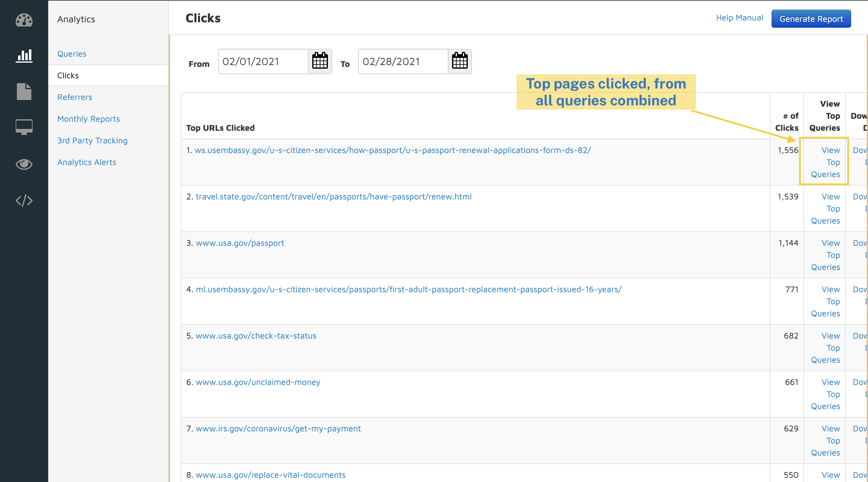The width and height of the screenshot is (868, 482).
Task: Select the bar chart analytics icon
Action: (24, 55)
